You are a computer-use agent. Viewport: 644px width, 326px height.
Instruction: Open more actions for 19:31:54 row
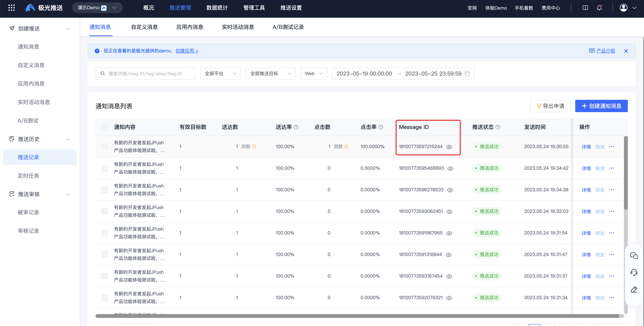[611, 233]
